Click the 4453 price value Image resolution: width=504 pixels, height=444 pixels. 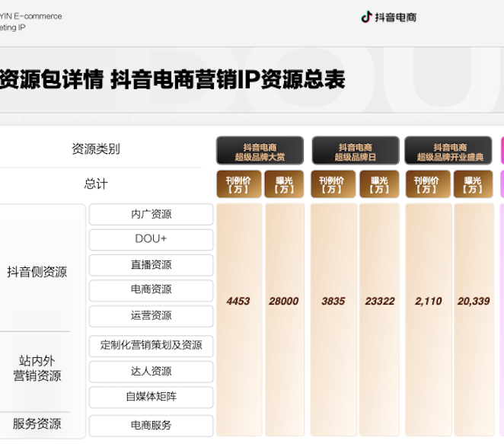point(238,302)
